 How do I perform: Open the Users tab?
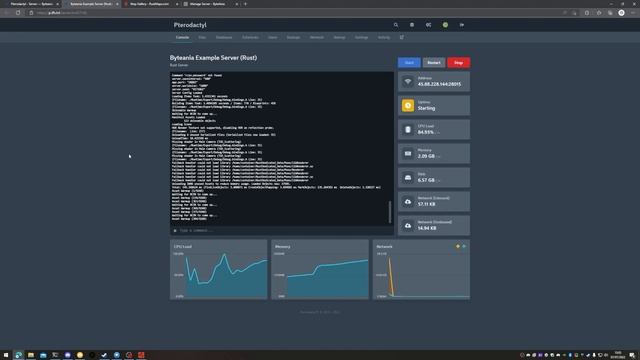point(273,37)
